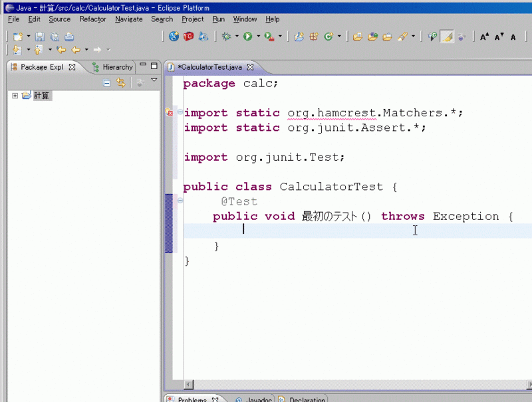
Task: Switch to the Declaration tab
Action: point(303,399)
